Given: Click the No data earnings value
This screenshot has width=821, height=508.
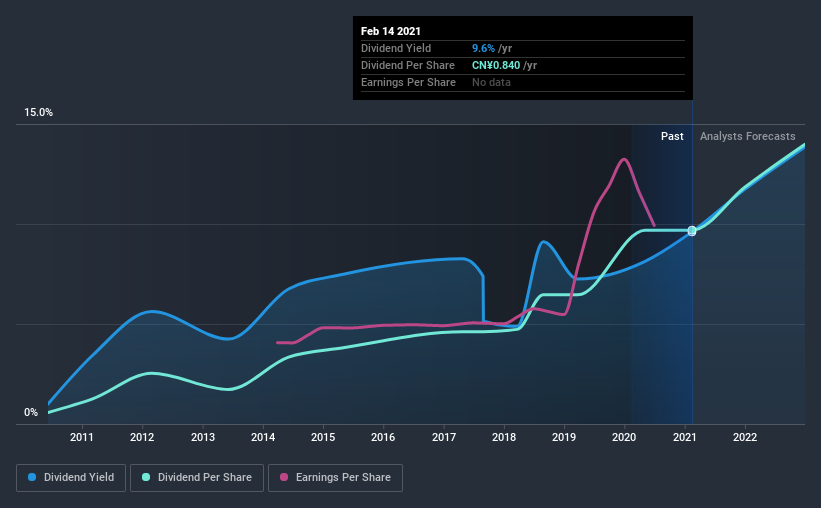Looking at the screenshot, I should [x=491, y=83].
